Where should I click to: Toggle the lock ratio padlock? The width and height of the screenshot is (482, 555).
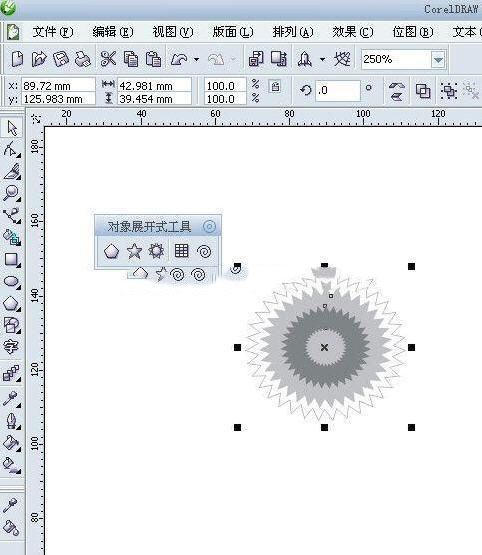(x=275, y=86)
